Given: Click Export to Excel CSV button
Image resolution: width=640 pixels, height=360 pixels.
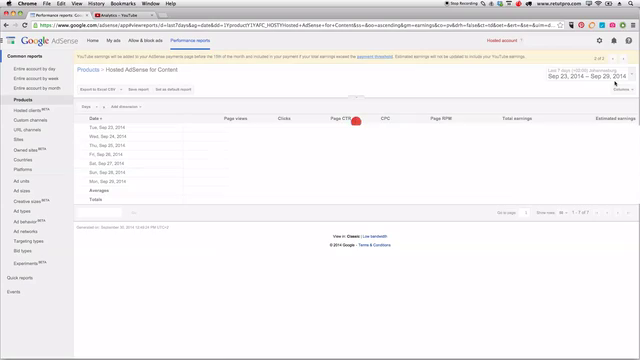Looking at the screenshot, I should pos(98,89).
